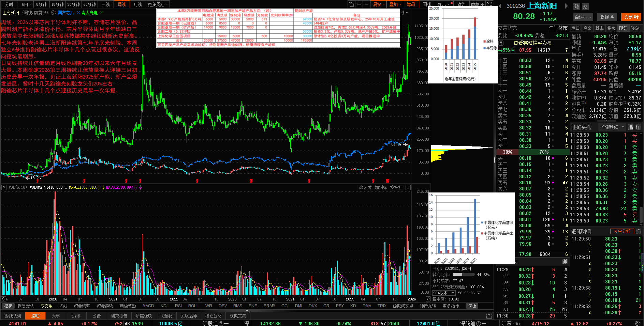Toggle 筹码 chip distribution panel
The width and height of the screenshot is (644, 326).
click(411, 4)
